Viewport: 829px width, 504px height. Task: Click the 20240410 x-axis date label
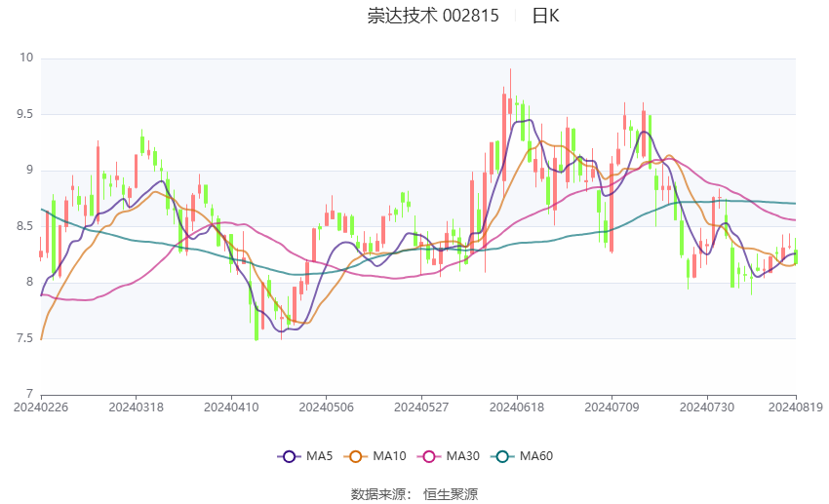click(x=231, y=407)
